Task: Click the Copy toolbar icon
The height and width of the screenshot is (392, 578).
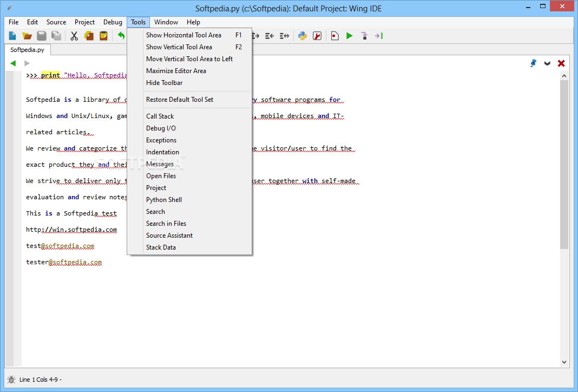Action: pos(89,36)
